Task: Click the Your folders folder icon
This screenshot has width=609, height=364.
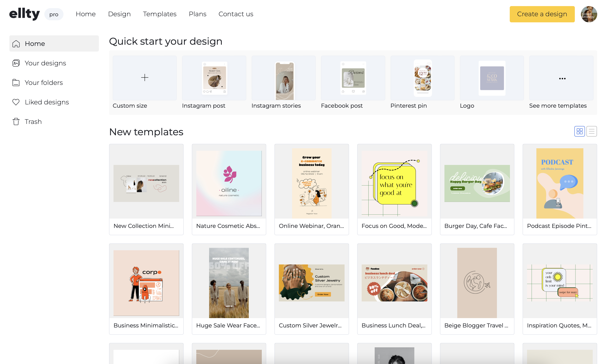Action: [16, 83]
